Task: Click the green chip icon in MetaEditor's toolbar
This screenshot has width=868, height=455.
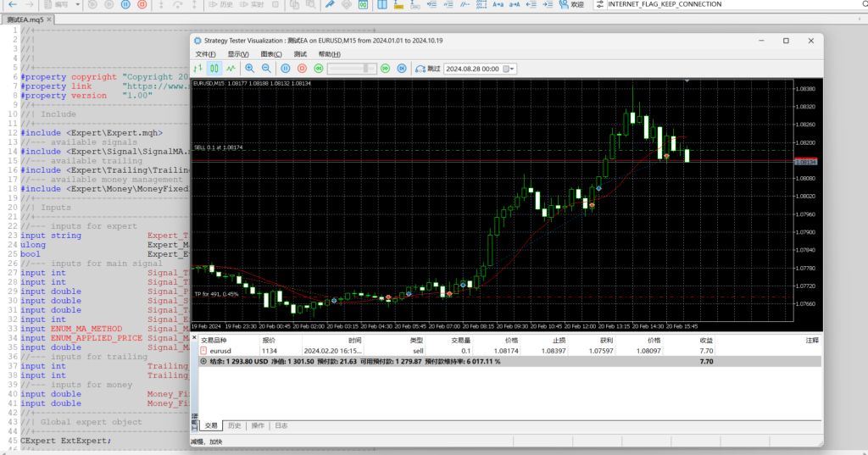Action: click(363, 4)
